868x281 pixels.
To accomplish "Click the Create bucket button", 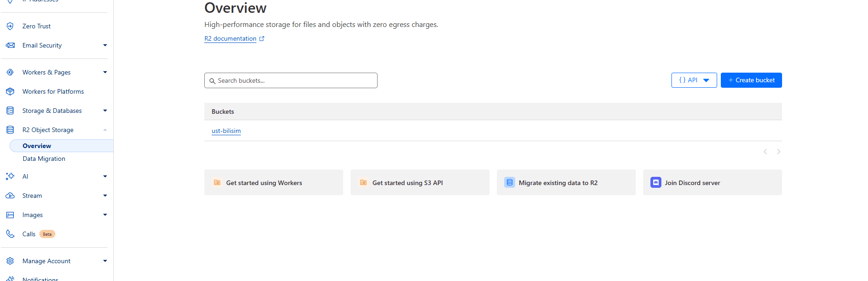I will click(751, 80).
